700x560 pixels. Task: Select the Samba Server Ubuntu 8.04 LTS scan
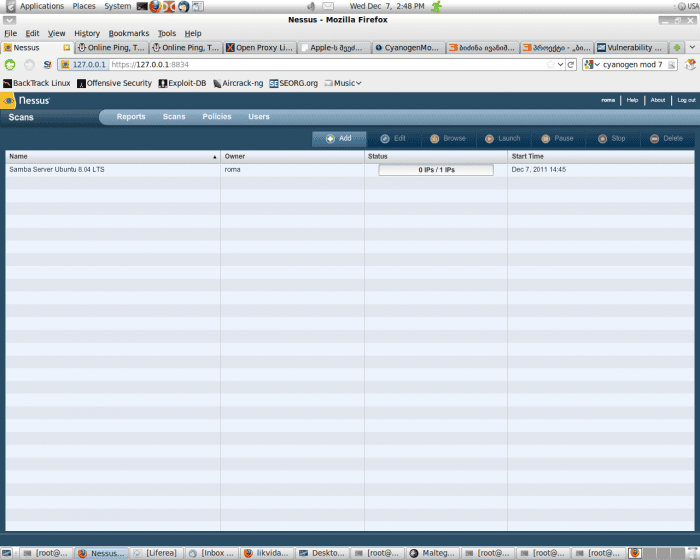pyautogui.click(x=57, y=170)
